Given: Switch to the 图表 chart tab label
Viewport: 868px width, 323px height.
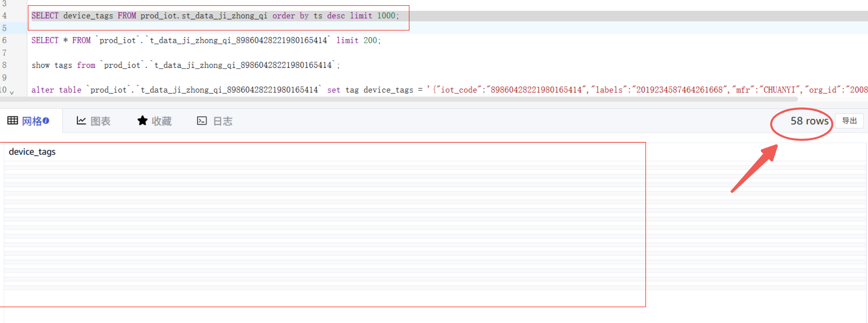Looking at the screenshot, I should (x=101, y=121).
